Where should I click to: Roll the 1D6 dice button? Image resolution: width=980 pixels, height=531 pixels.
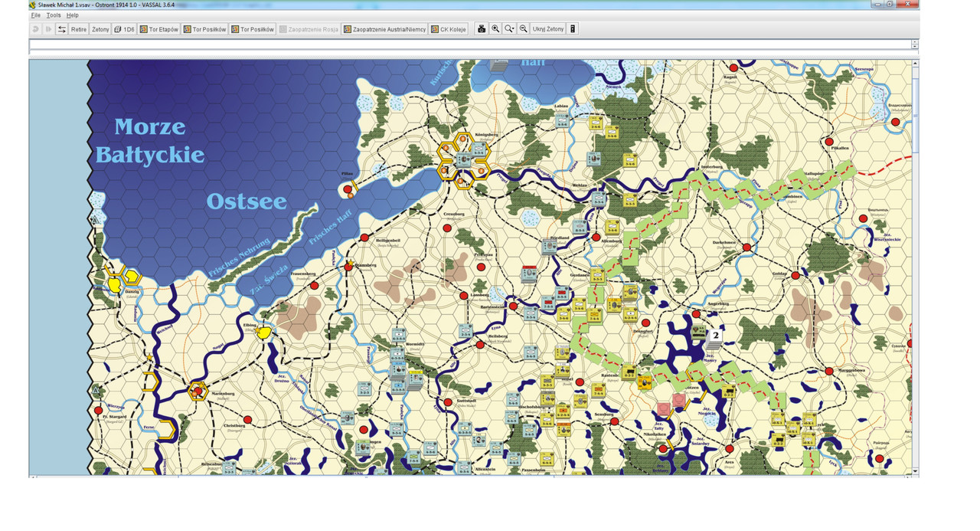(124, 29)
